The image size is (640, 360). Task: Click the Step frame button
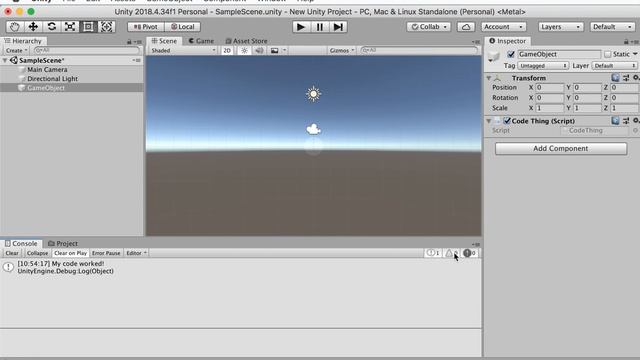pos(338,27)
